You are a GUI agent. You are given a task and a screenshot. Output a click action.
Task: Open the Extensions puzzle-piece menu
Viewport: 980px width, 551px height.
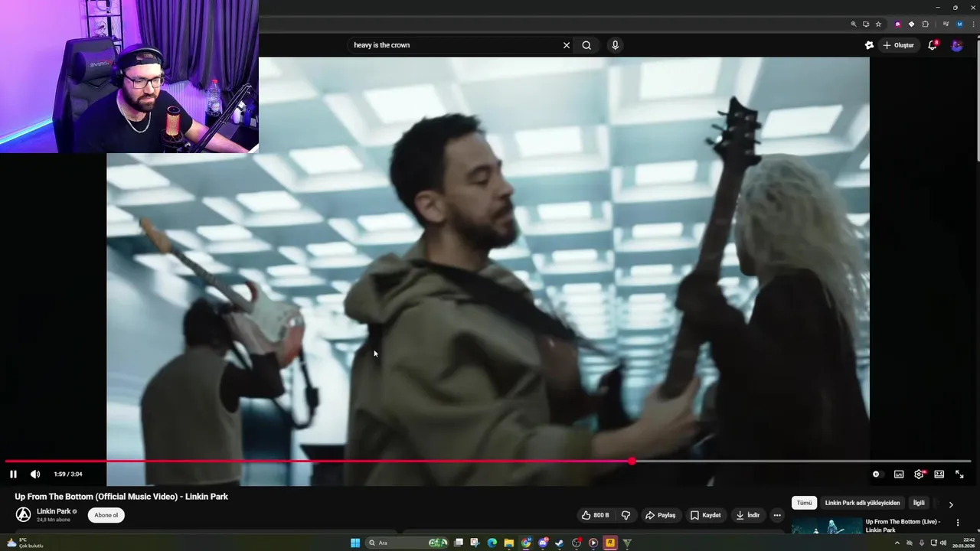925,24
